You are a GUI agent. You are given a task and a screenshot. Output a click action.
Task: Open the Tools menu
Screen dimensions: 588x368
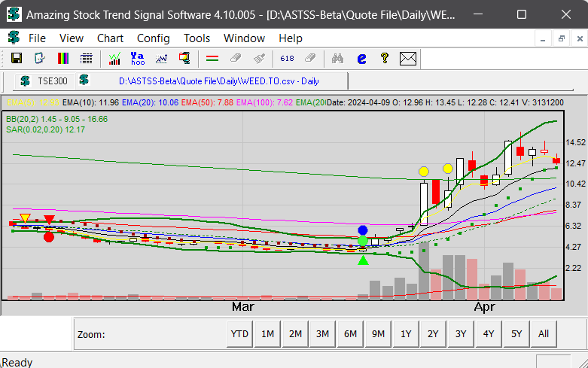coord(197,38)
